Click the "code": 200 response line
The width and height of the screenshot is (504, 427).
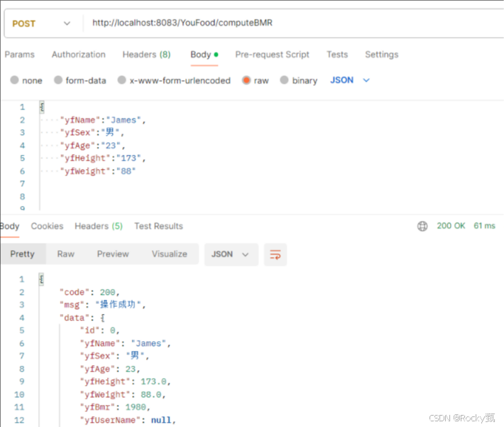tap(89, 292)
